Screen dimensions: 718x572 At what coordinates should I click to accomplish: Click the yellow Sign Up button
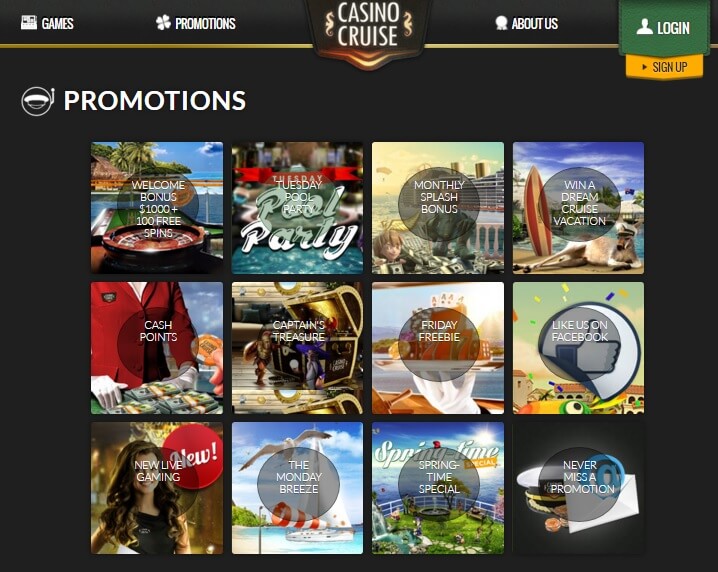click(664, 67)
